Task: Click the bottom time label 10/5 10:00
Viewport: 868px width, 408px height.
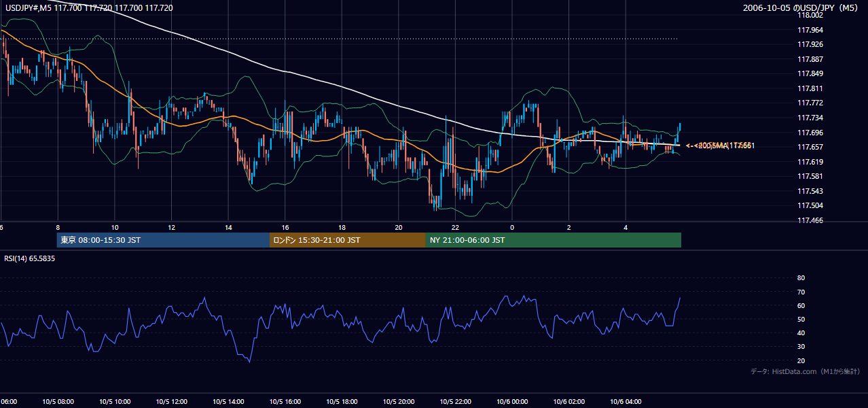Action: click(x=114, y=401)
